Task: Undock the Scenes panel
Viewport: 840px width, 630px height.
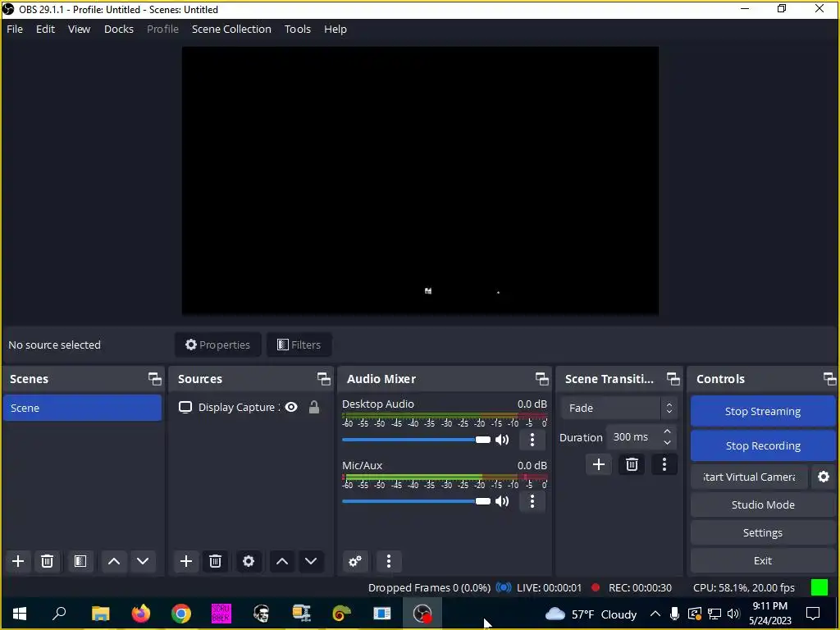Action: tap(155, 379)
